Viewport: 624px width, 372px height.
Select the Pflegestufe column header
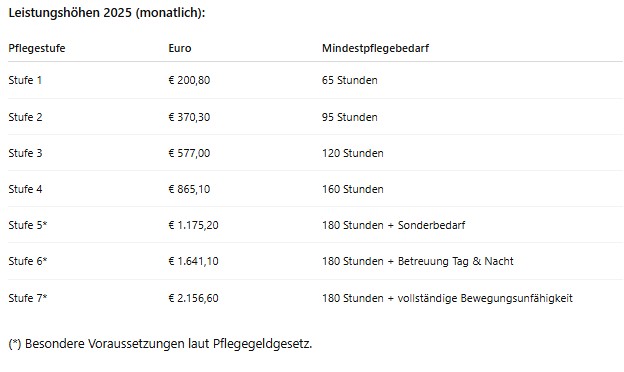click(x=37, y=49)
